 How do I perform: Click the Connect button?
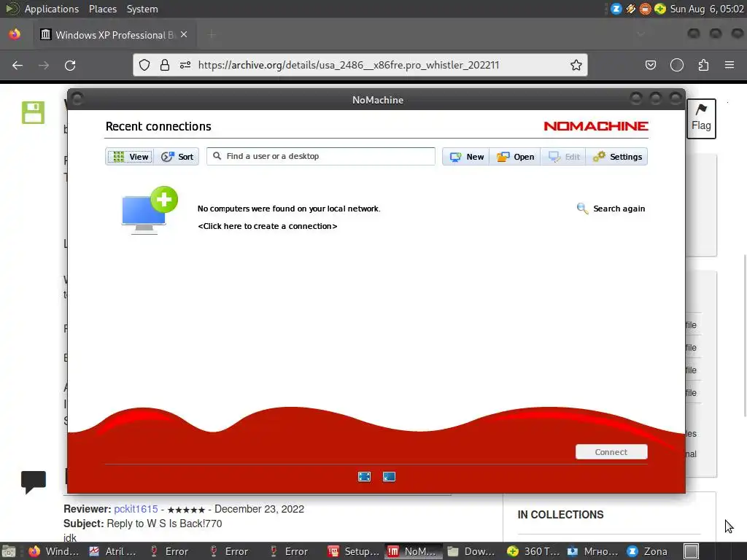[611, 452]
